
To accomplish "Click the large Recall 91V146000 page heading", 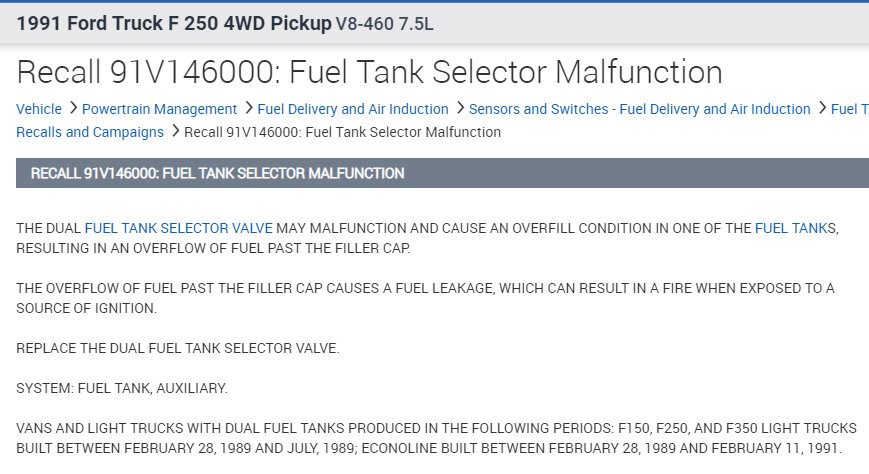I will point(369,72).
